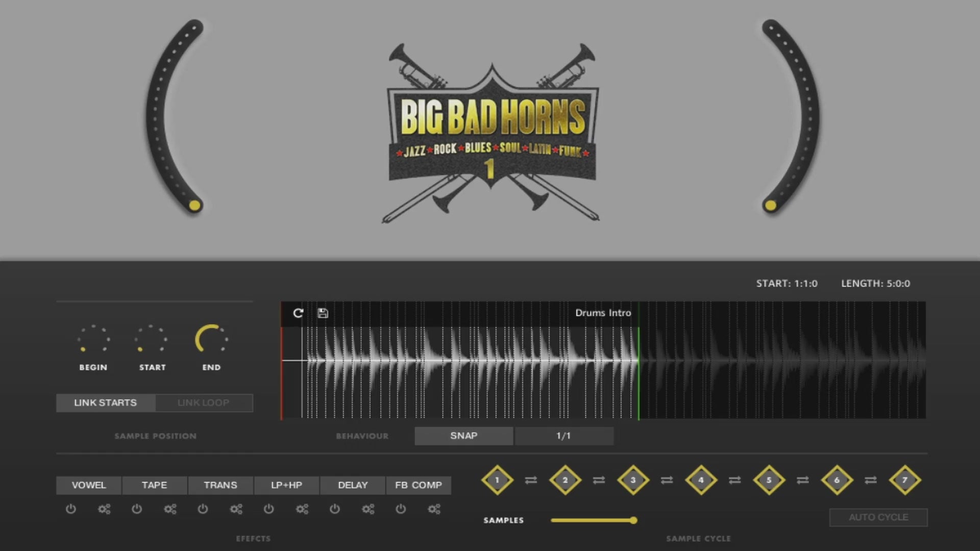Open the FB COMP effect settings gears

tap(434, 509)
